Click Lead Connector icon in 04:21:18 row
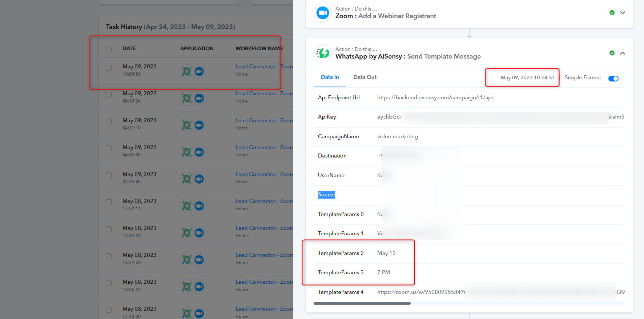644x319 pixels. [187, 125]
